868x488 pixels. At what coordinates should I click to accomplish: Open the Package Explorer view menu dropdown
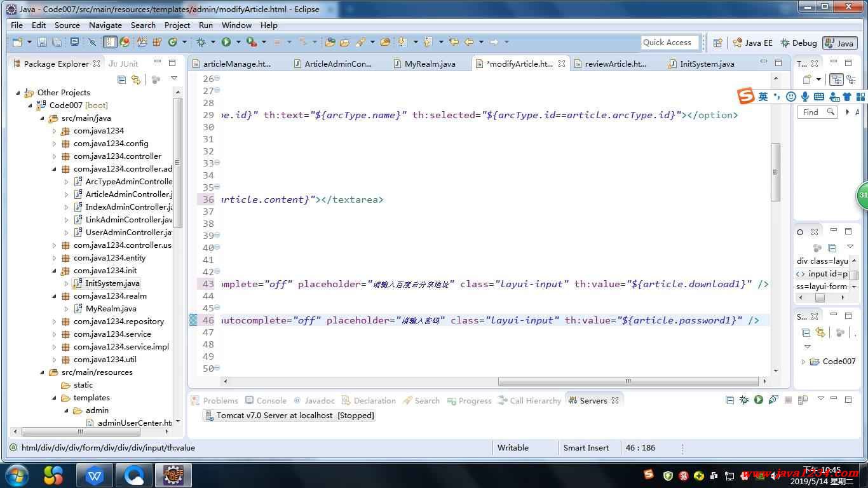[x=174, y=79]
